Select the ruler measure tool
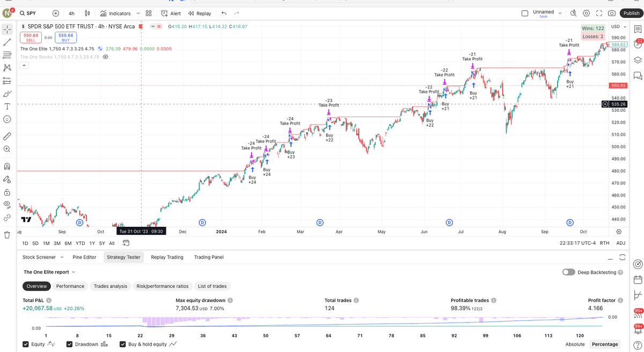The width and height of the screenshot is (644, 352). [7, 137]
